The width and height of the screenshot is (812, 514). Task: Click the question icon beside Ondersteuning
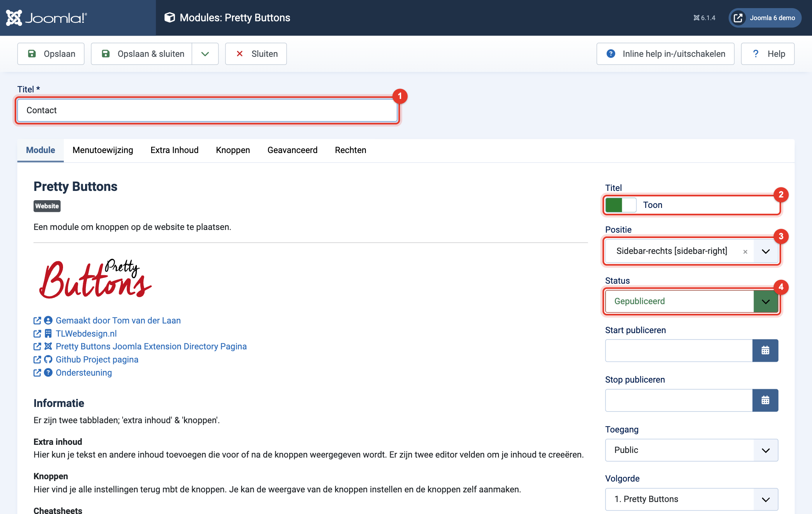48,373
